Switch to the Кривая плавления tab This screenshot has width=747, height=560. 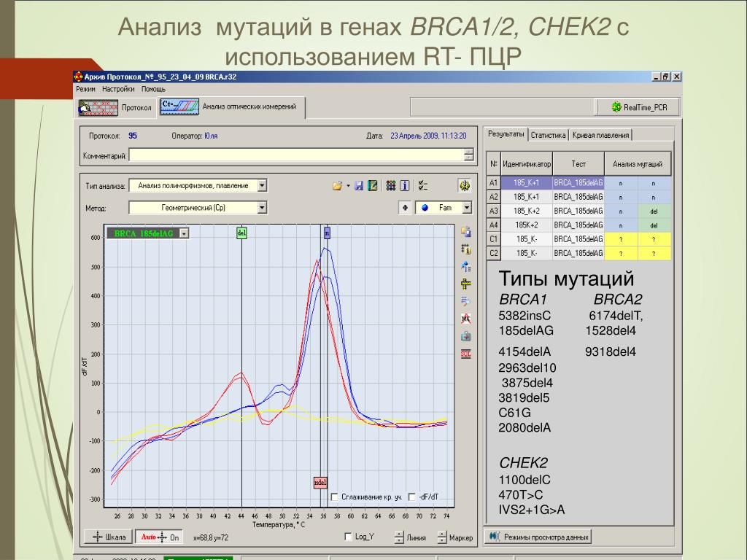[x=601, y=135]
